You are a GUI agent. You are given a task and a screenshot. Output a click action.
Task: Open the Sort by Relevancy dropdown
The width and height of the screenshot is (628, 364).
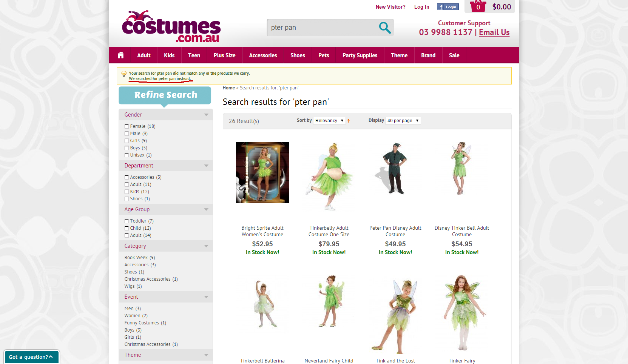coord(329,121)
